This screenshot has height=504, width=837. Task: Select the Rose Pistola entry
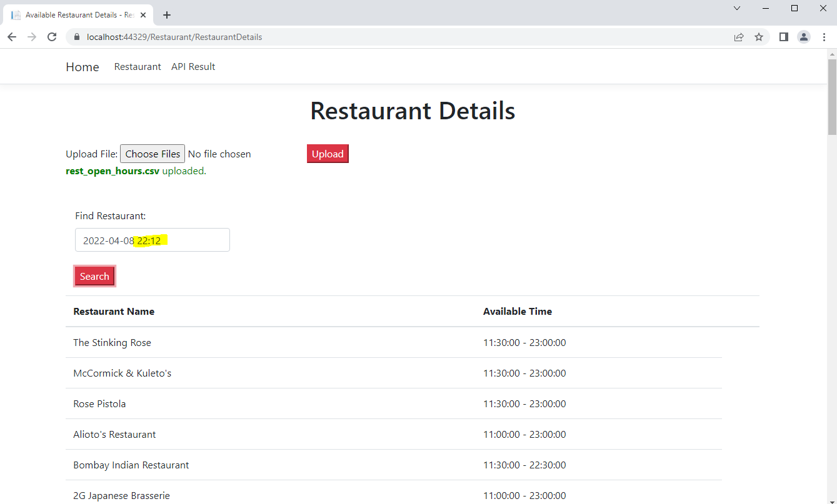pyautogui.click(x=99, y=403)
